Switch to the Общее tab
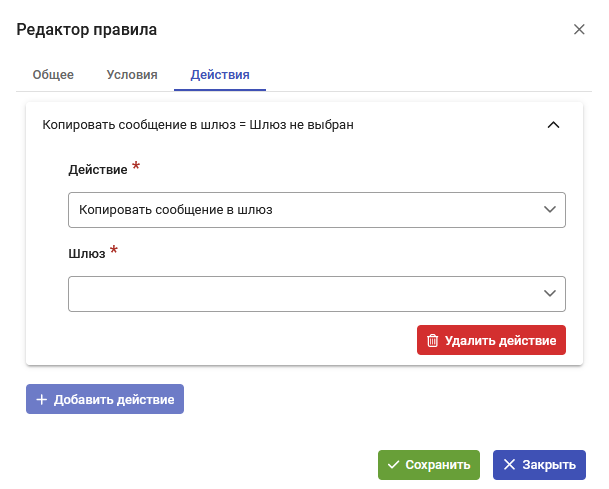The width and height of the screenshot is (609, 489). pyautogui.click(x=53, y=75)
